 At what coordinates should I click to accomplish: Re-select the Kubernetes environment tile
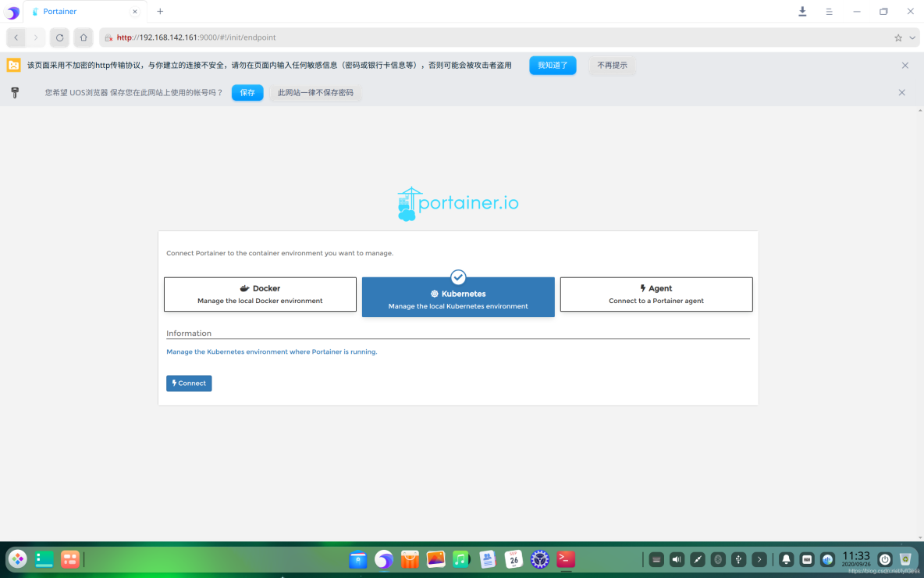coord(458,297)
